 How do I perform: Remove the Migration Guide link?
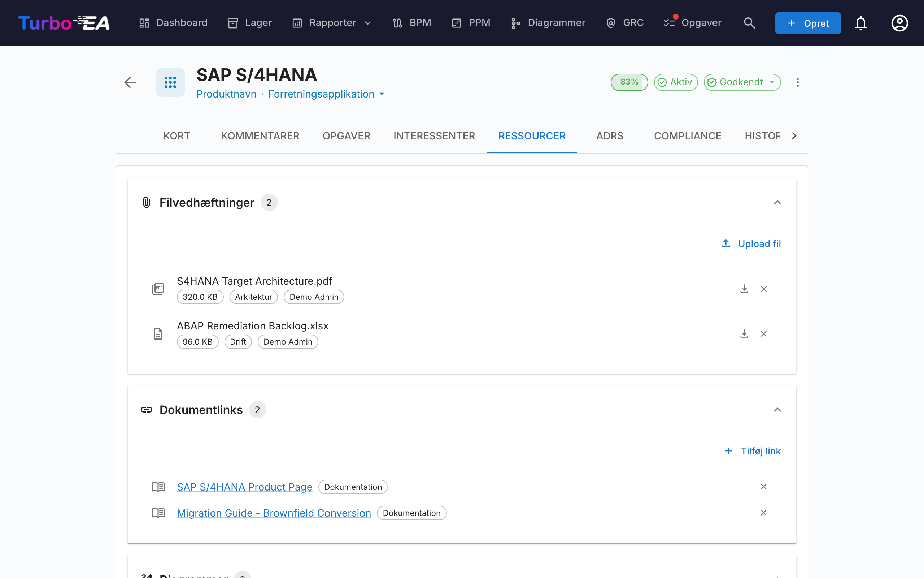tap(764, 513)
